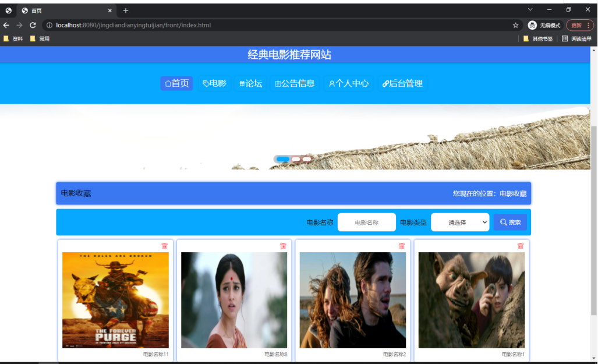Click the 电影名称1 caption text
This screenshot has height=364, width=598.
(x=513, y=354)
